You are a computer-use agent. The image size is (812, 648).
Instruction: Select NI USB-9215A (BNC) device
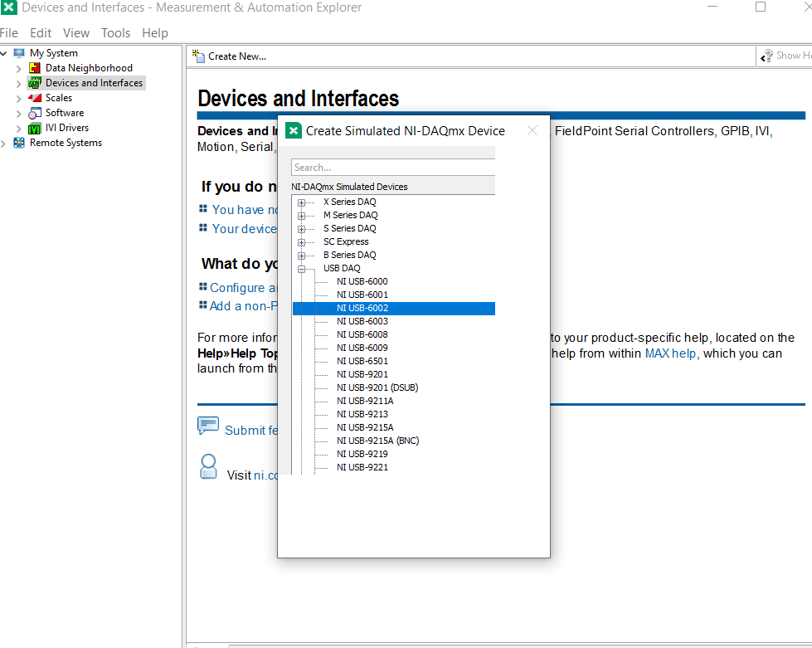377,441
